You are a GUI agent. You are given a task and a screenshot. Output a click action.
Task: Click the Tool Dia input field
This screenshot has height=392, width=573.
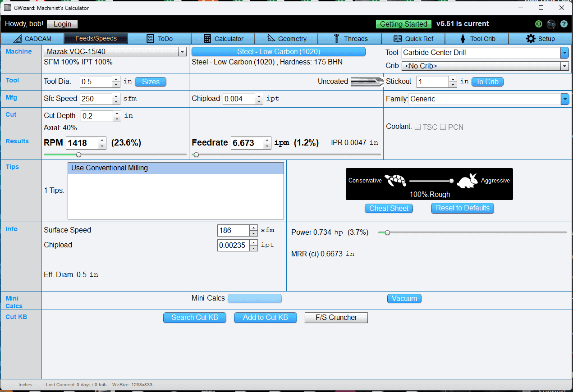96,82
